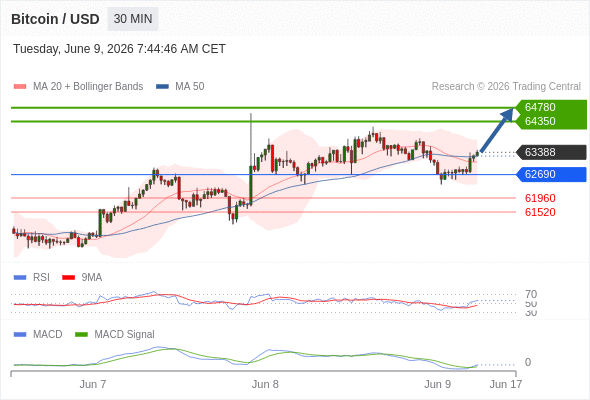
Task: Click the MA 20 + Bollinger Bands legend label
Action: click(x=88, y=87)
